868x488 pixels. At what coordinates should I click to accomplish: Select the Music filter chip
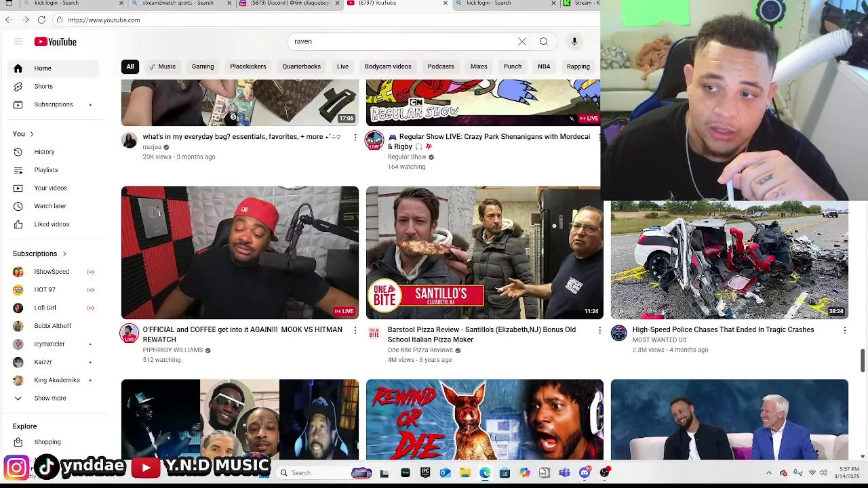click(163, 66)
